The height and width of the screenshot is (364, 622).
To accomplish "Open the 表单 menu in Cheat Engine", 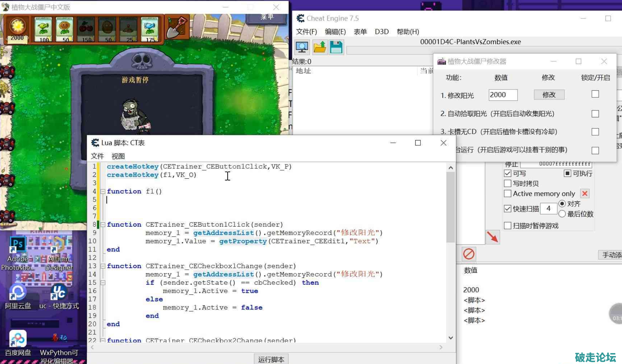I will [360, 32].
